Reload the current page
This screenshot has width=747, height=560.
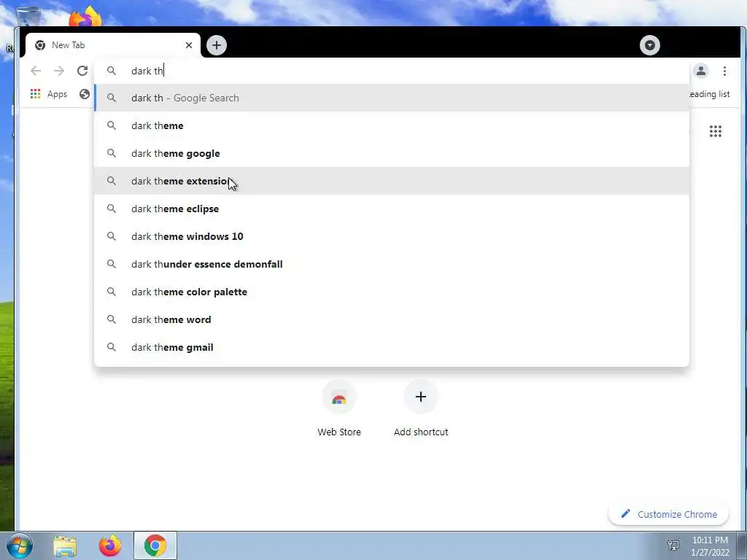pos(82,71)
